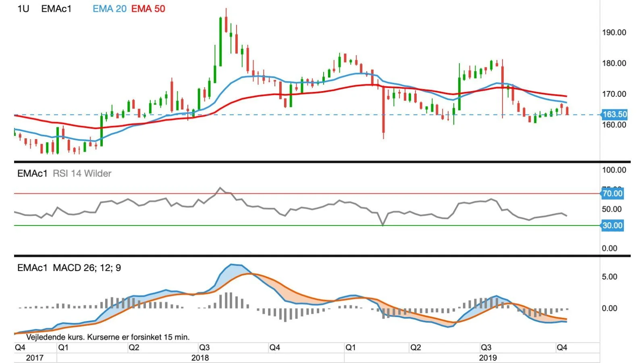Screen dimensions: 644x363
Task: Select the Q1 2019 quarter marker
Action: [x=350, y=348]
